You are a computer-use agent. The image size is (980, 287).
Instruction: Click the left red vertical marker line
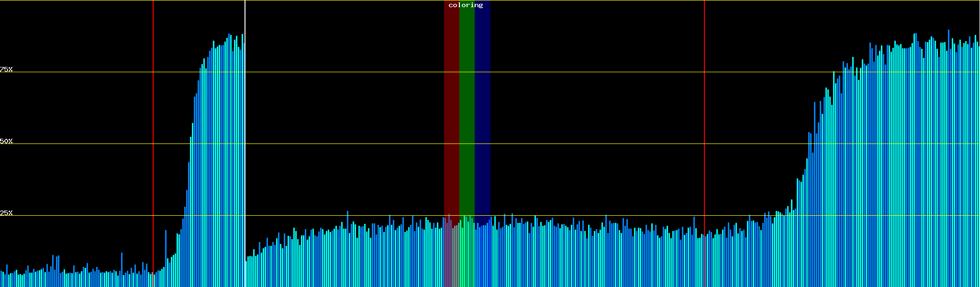tap(153, 143)
